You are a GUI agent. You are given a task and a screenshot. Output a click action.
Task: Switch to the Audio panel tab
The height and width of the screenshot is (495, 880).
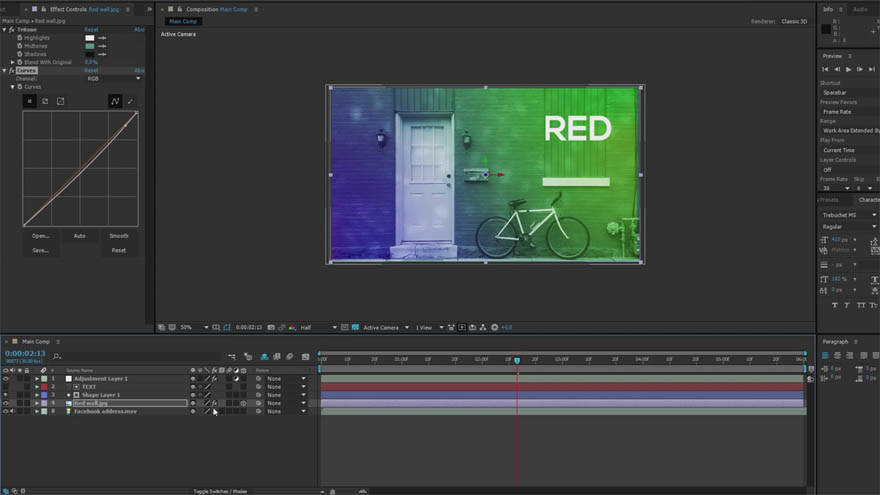(x=860, y=10)
